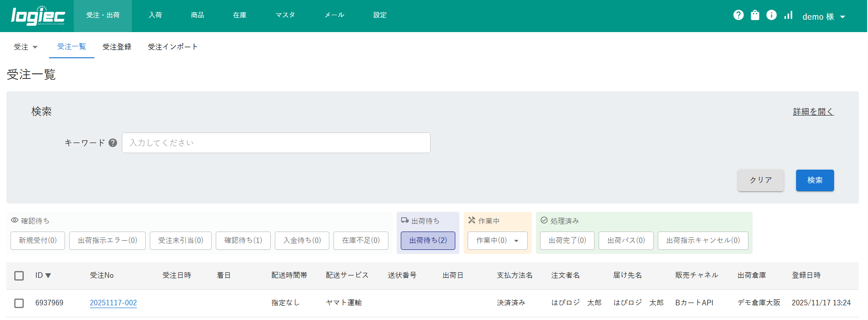Image resolution: width=868 pixels, height=320 pixels.
Task: Open the demo 様 user dropdown
Action: coord(824,17)
